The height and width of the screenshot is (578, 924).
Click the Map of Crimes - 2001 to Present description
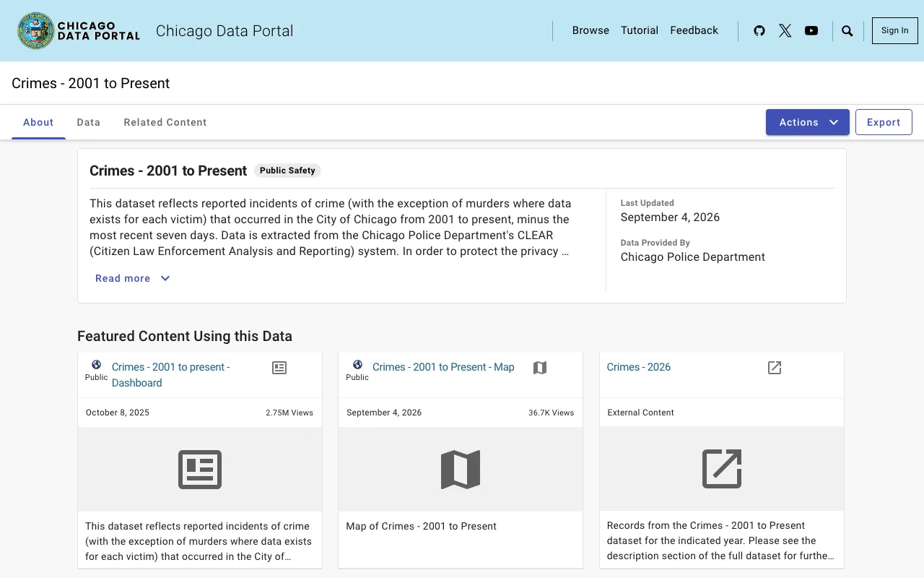pos(422,526)
